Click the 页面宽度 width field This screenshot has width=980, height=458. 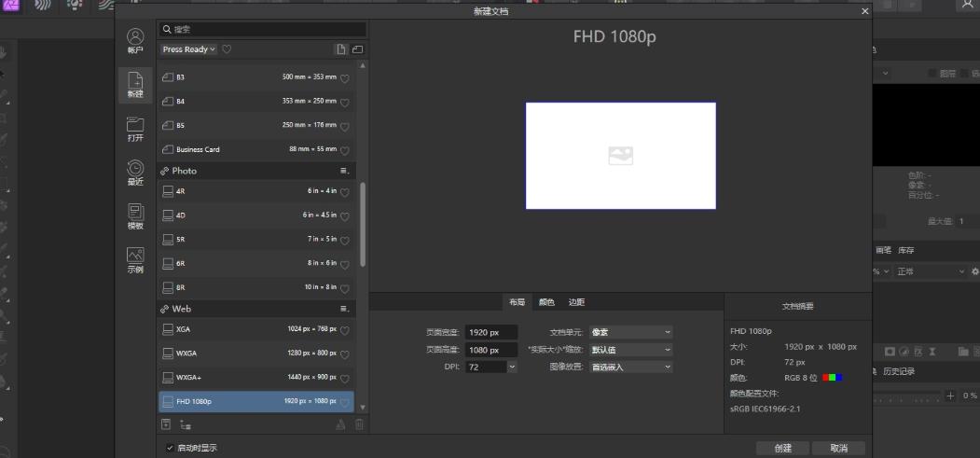[x=491, y=332]
